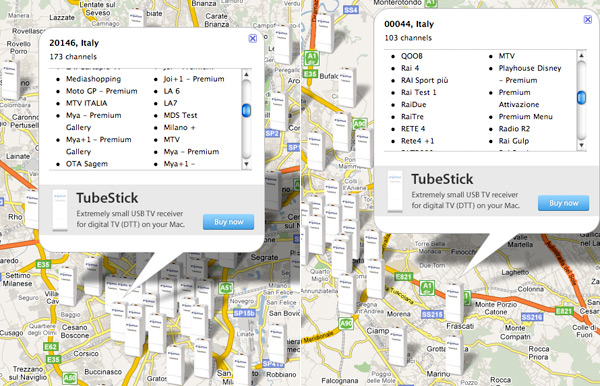Select the TubeStick marker below Seveso at top
Screen dimensions: 600x386
coord(136,17)
